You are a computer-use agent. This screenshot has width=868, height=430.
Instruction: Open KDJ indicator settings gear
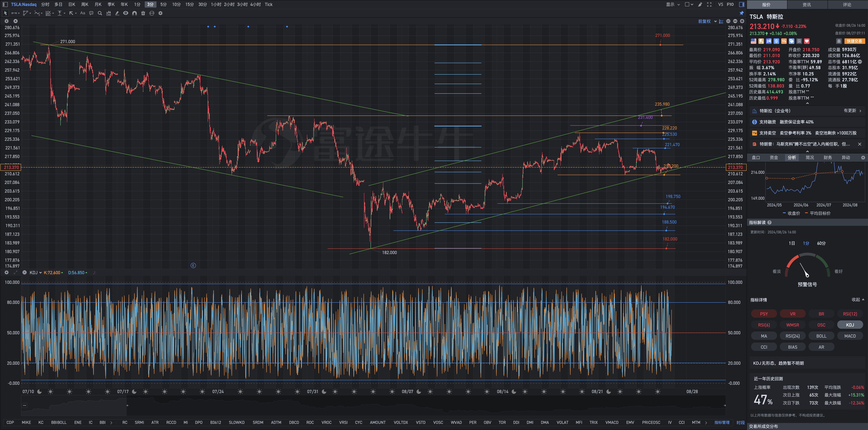(x=6, y=272)
